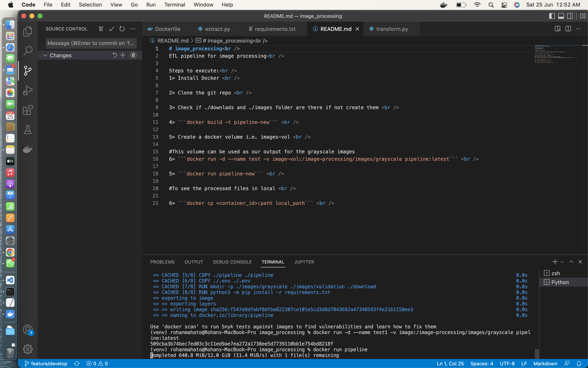Switch to the Dockerfile tab
The width and height of the screenshot is (588, 368).
tap(167, 29)
